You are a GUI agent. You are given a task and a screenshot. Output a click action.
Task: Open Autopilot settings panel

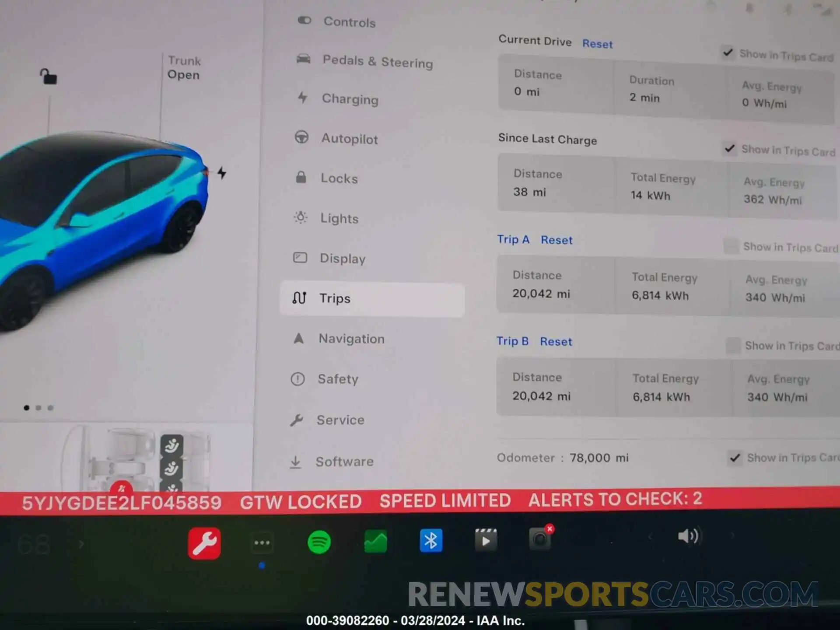point(349,138)
